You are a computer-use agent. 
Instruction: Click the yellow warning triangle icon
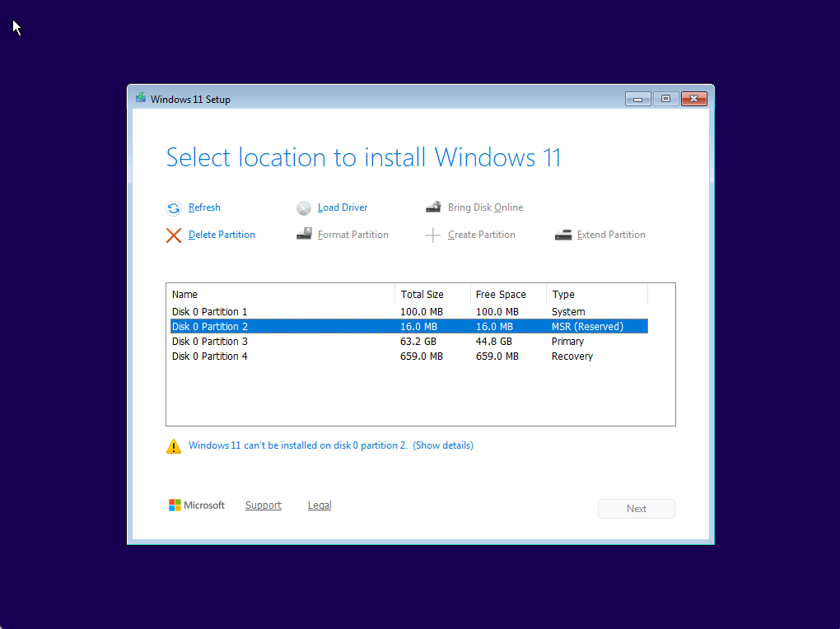pyautogui.click(x=174, y=446)
